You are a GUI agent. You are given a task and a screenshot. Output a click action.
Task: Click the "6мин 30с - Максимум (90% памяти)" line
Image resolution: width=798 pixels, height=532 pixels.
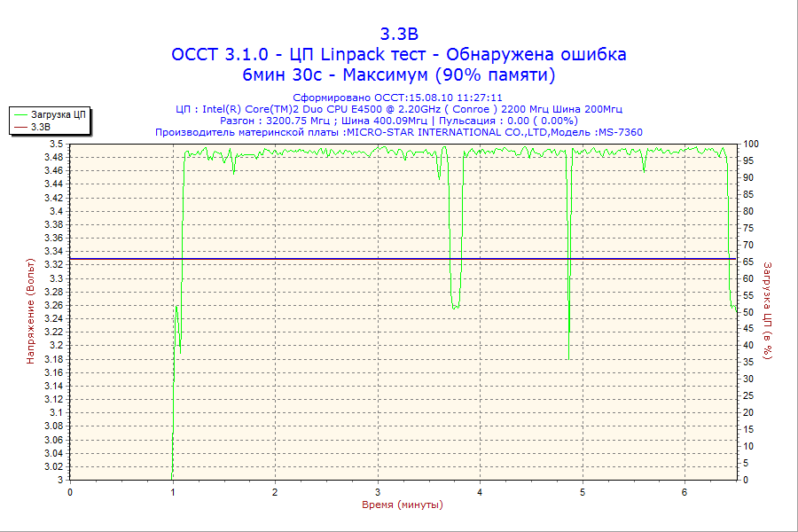[x=399, y=74]
